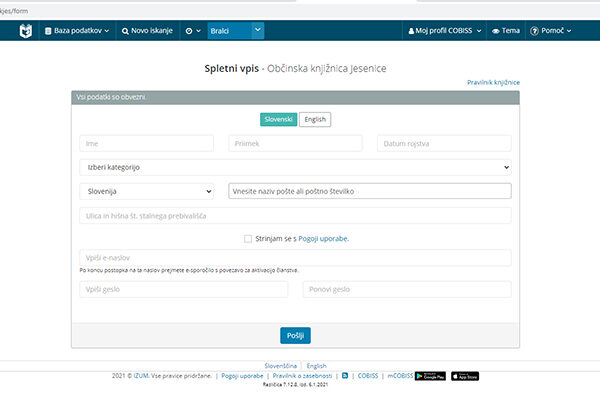Screen dimensions: 600x400
Task: Open the Pomoč help menu
Action: point(550,31)
